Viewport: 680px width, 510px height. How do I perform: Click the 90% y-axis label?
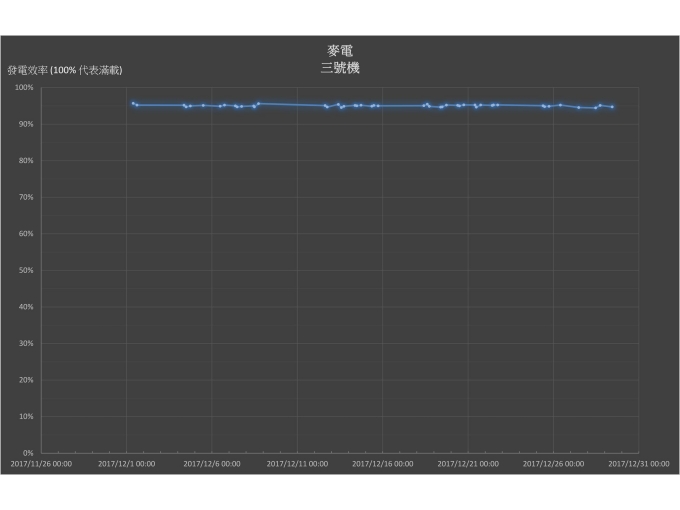click(x=27, y=124)
